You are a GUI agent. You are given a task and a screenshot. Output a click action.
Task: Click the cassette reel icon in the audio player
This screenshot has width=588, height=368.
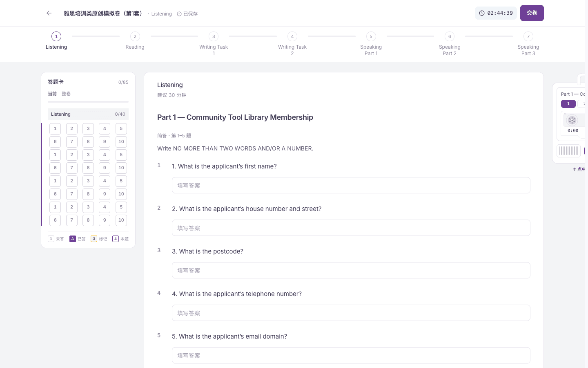pos(572,120)
